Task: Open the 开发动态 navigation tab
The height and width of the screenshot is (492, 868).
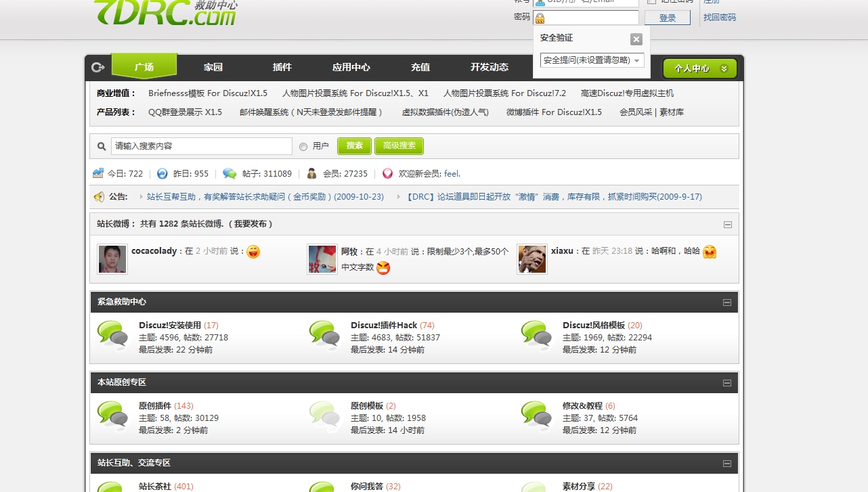Action: pos(490,67)
